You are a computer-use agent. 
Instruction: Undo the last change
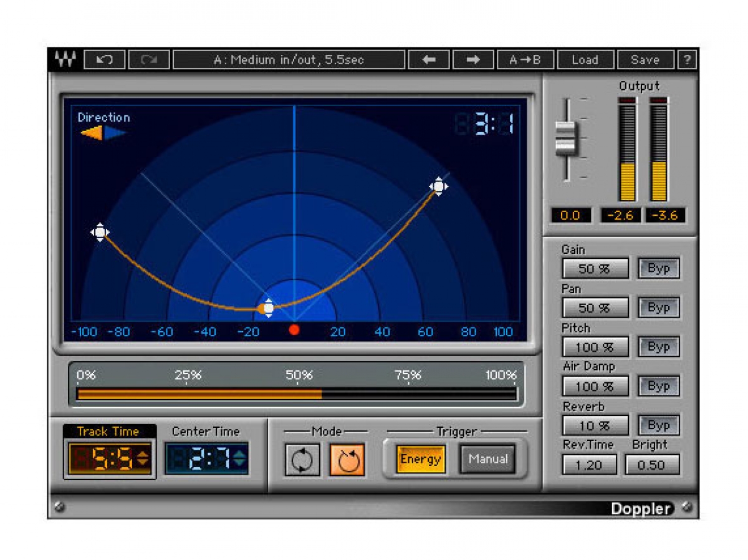tap(104, 60)
